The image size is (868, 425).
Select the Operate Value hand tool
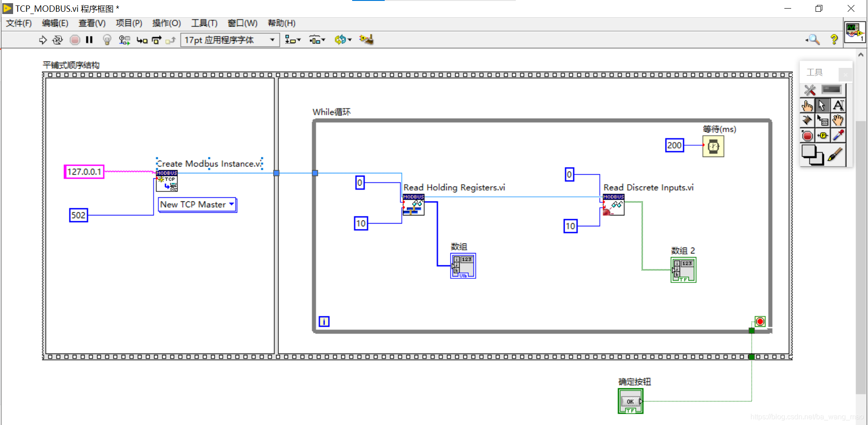[807, 105]
